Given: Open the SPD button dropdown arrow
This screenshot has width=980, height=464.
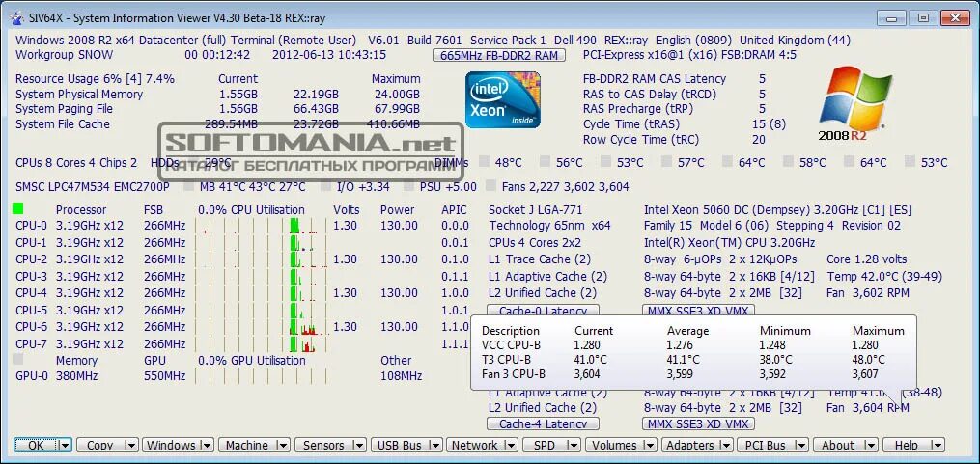Looking at the screenshot, I should 575,446.
